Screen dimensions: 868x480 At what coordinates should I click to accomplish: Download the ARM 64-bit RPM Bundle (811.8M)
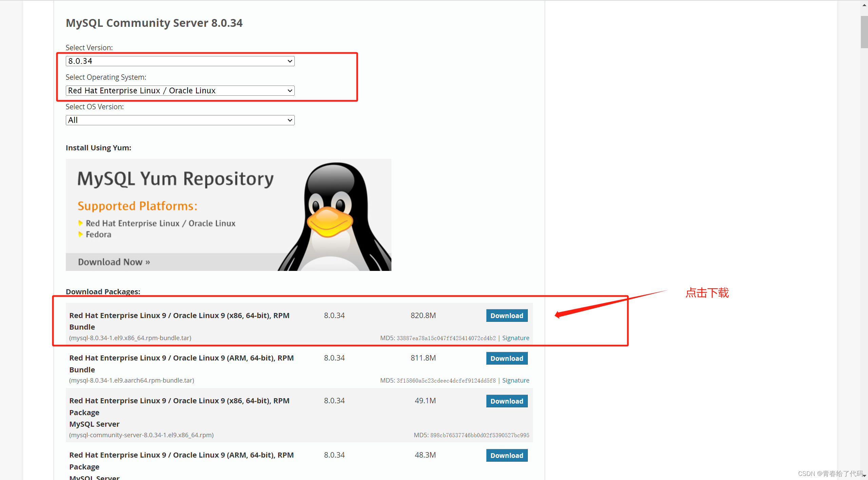(506, 358)
